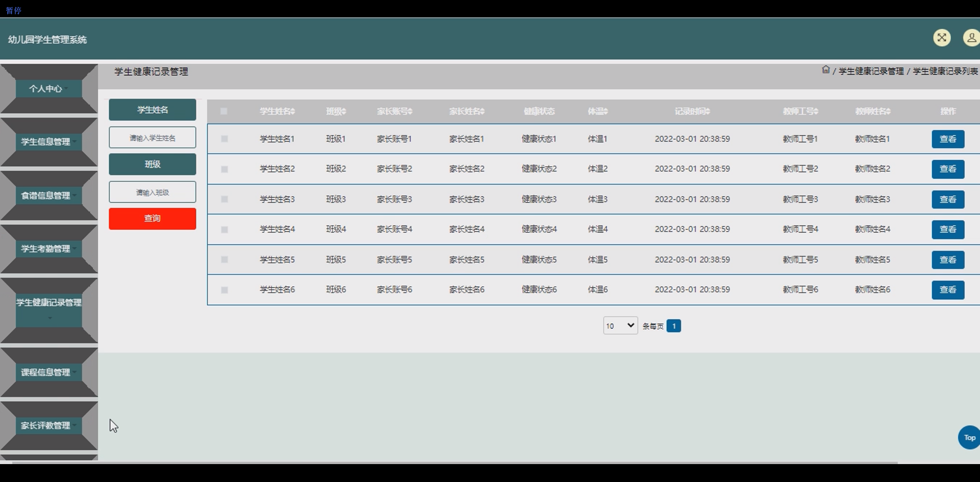Sort table by 班级 column arrow

pyautogui.click(x=344, y=112)
